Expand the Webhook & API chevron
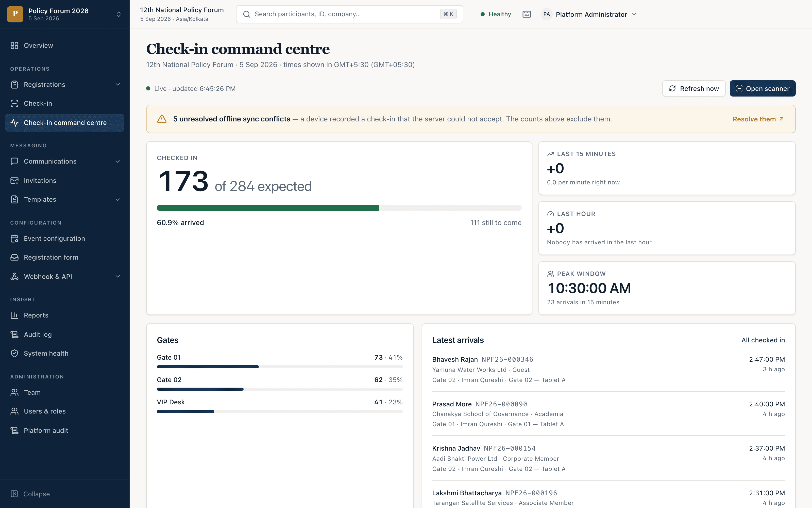This screenshot has height=508, width=812. (118, 277)
